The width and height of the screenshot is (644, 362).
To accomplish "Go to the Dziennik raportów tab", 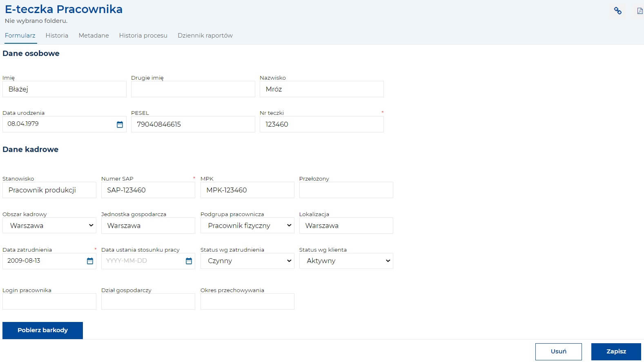I will coord(205,36).
